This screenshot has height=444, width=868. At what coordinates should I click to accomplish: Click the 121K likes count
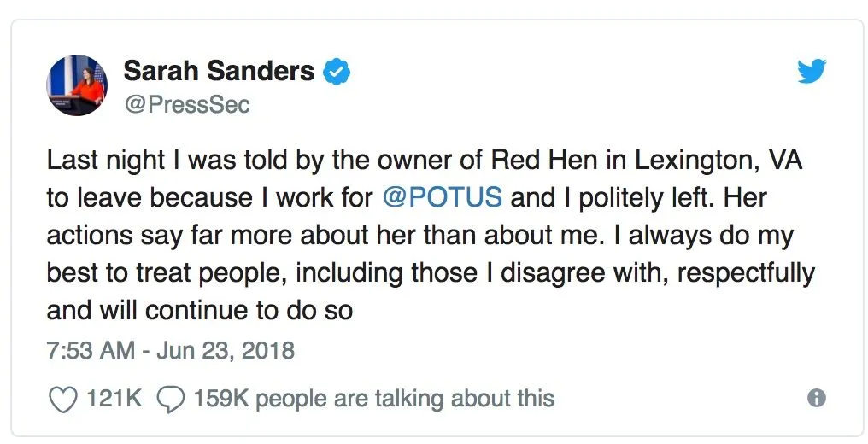[x=114, y=399]
